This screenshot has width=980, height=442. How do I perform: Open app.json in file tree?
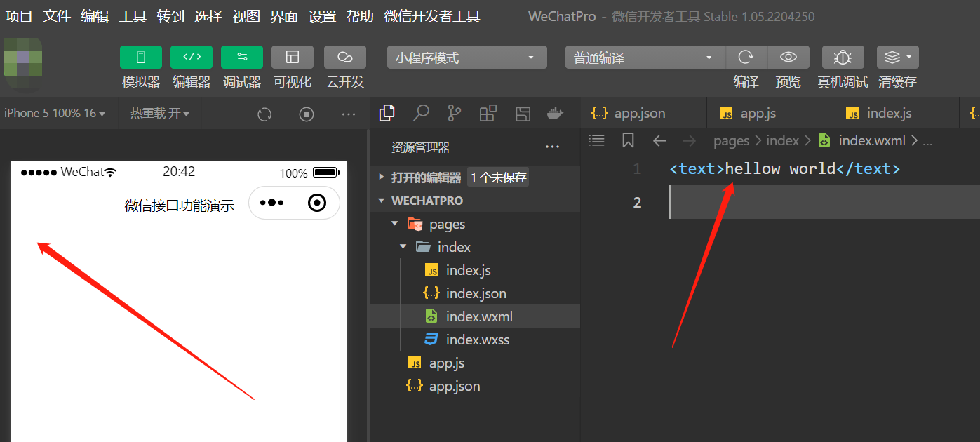pos(475,386)
